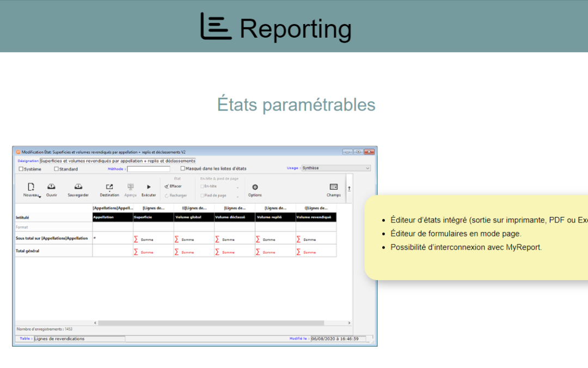Click the Intitulé row label
The image size is (588, 368).
tap(22, 218)
